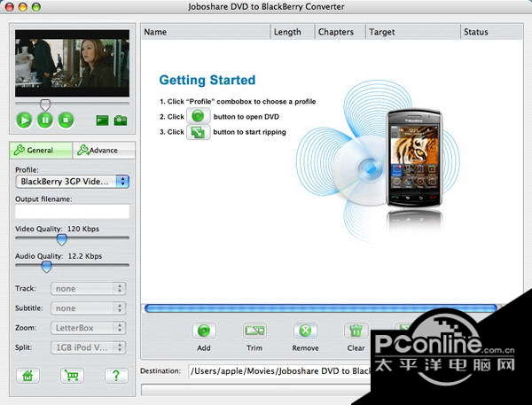Open the Track dropdown
This screenshot has width=532, height=405.
click(88, 289)
